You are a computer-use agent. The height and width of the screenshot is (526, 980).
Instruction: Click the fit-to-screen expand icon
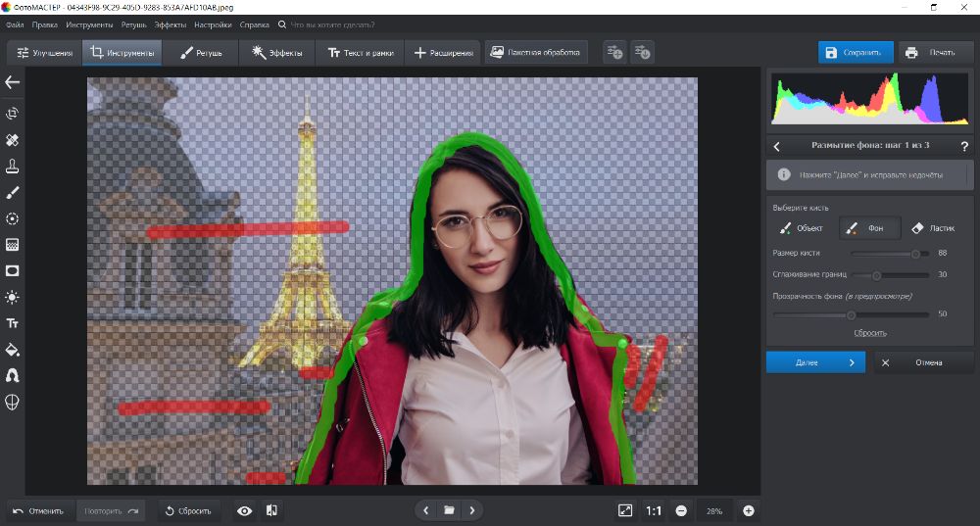click(x=625, y=510)
